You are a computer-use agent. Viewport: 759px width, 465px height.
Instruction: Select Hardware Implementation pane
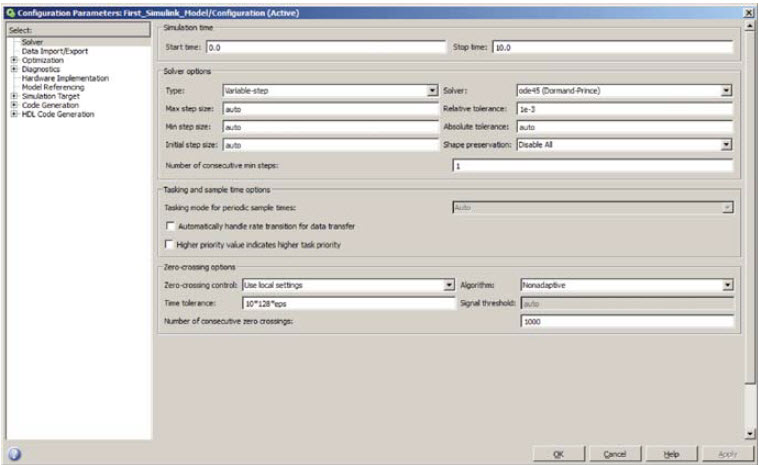[x=65, y=78]
